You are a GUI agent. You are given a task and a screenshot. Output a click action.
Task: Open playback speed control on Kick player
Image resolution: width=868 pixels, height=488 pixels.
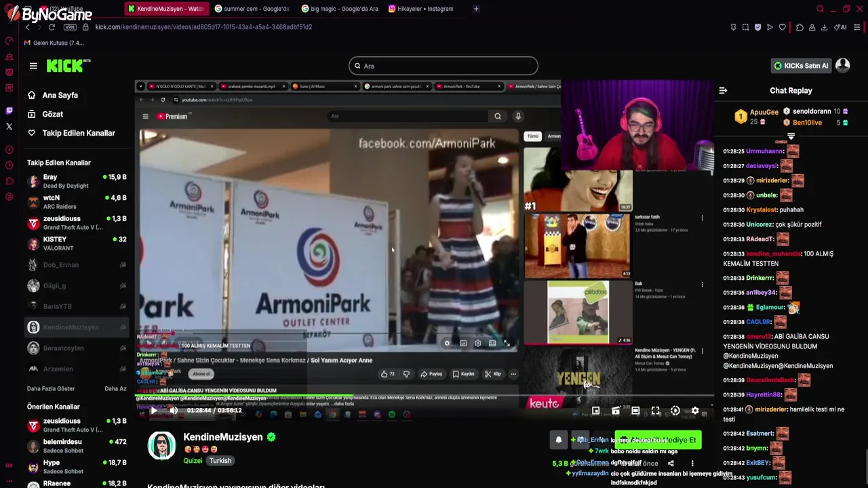tap(675, 411)
